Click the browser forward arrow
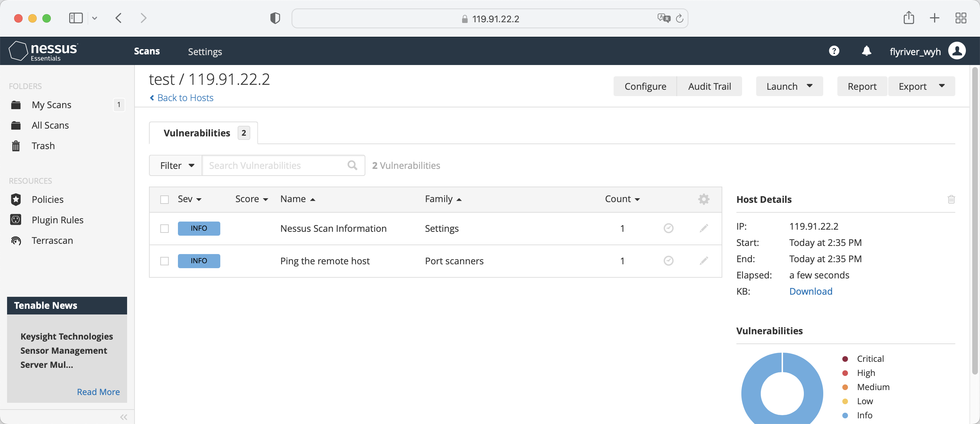980x424 pixels. coord(143,18)
